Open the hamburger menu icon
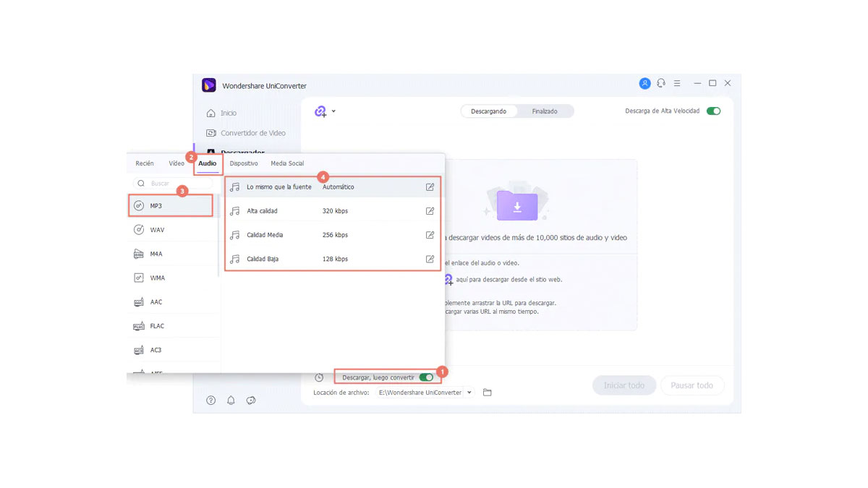The height and width of the screenshot is (488, 868). click(x=677, y=84)
